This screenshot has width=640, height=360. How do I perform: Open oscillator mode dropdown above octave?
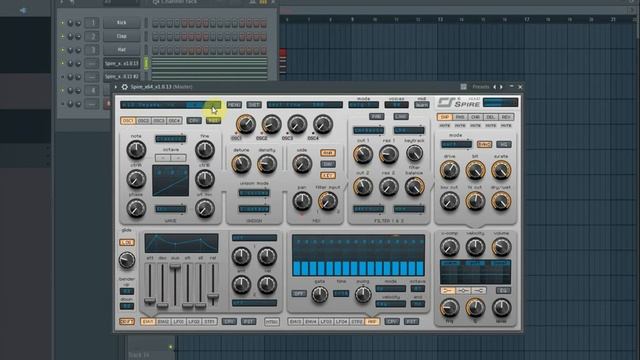point(171,139)
